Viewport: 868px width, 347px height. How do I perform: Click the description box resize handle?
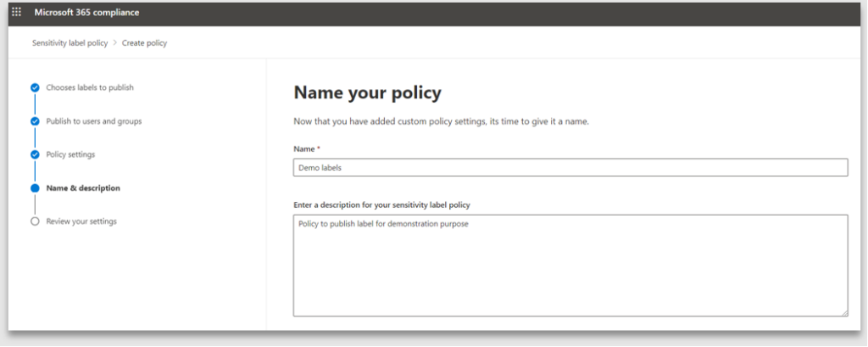click(x=844, y=313)
